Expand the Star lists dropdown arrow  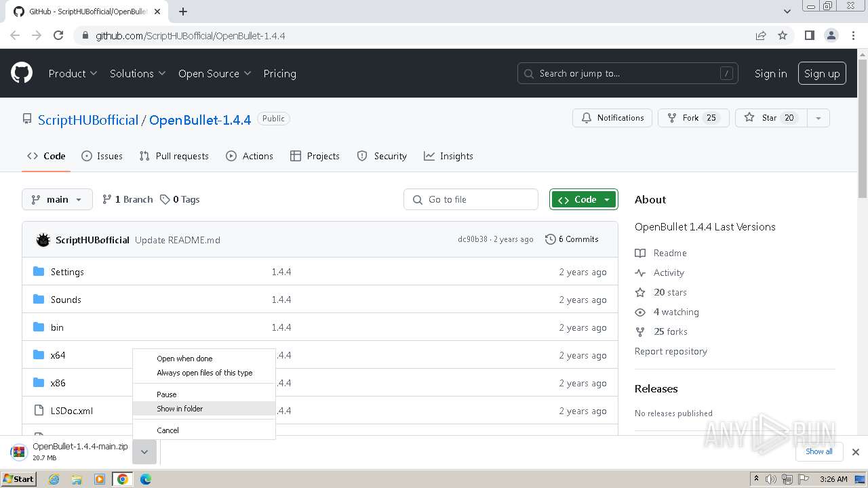tap(818, 118)
